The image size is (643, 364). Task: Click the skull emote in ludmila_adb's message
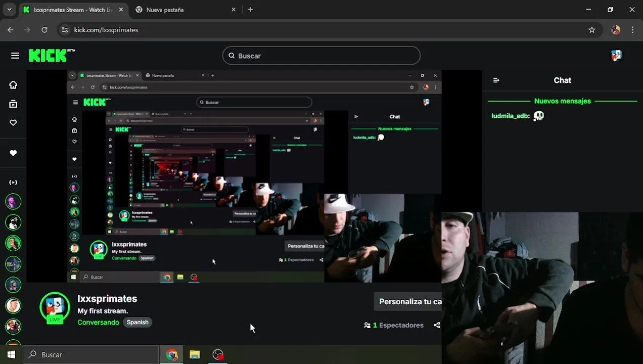pyautogui.click(x=539, y=116)
